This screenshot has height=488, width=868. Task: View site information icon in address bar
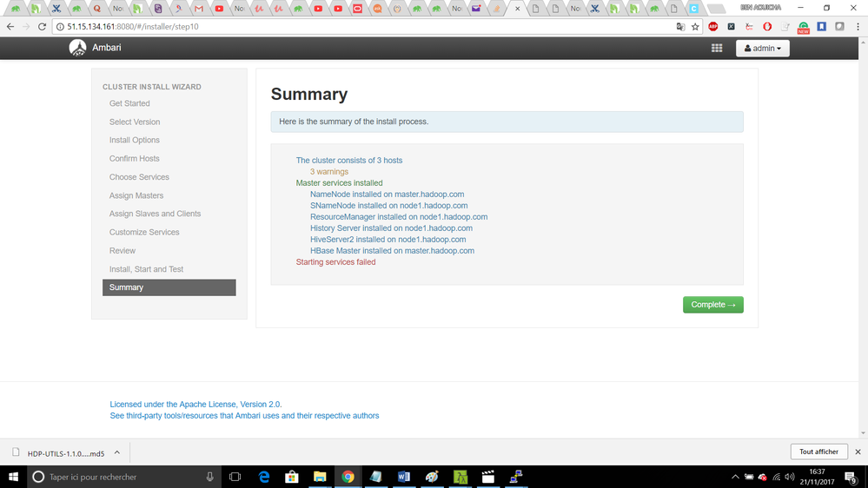(60, 27)
